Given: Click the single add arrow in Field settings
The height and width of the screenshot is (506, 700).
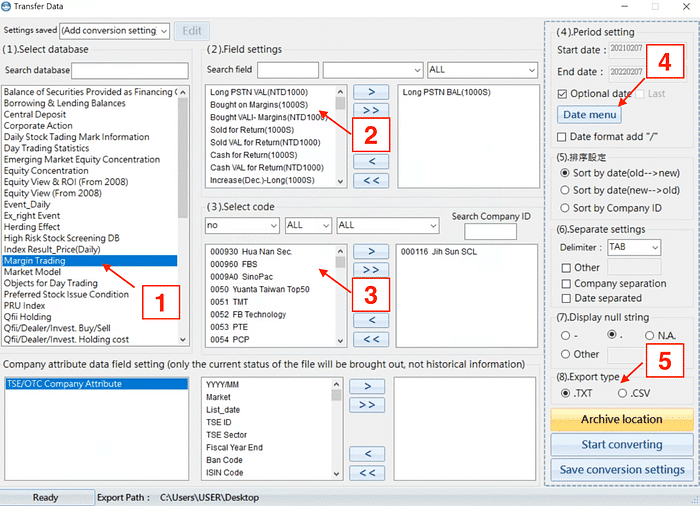Looking at the screenshot, I should [x=371, y=92].
